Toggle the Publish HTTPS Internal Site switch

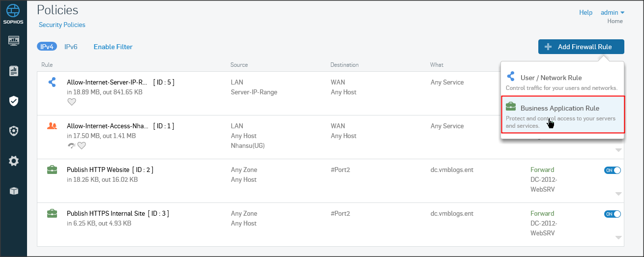point(613,214)
